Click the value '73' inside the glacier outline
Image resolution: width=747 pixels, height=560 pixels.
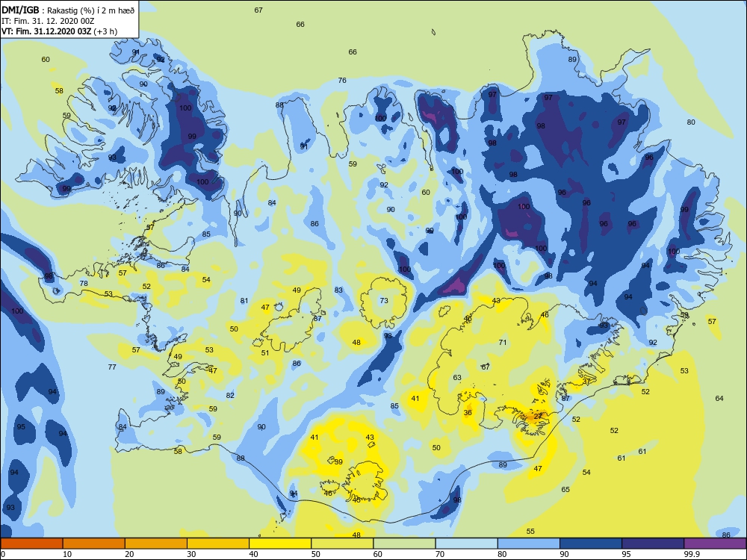coord(384,300)
